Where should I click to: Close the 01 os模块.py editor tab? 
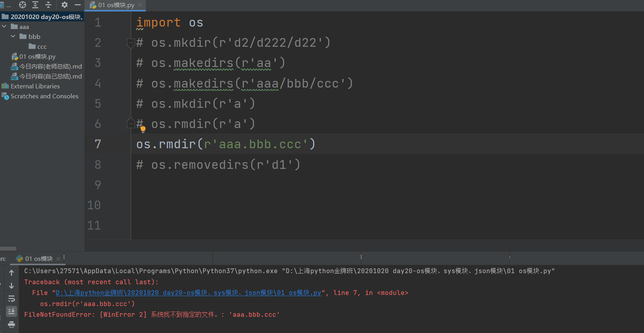point(140,5)
